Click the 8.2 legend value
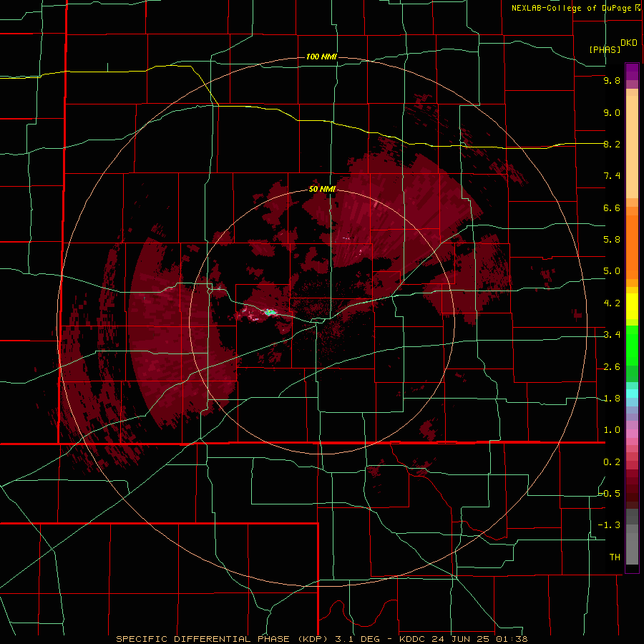This screenshot has height=644, width=644. point(612,144)
